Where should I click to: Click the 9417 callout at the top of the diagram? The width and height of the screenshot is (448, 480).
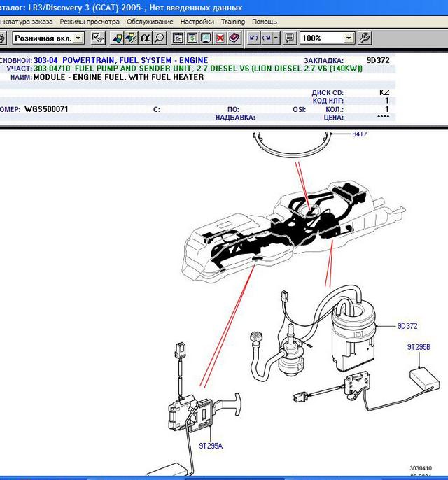pos(360,134)
